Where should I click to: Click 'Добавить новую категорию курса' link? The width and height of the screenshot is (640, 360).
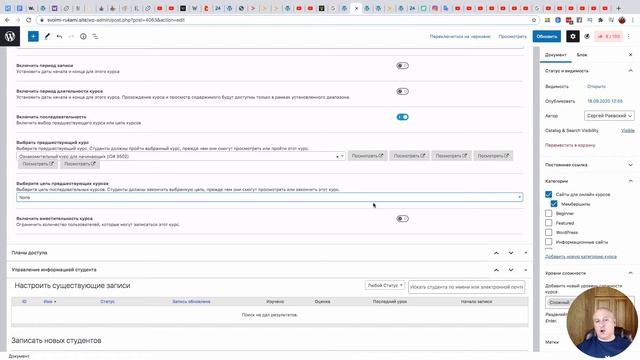[581, 257]
